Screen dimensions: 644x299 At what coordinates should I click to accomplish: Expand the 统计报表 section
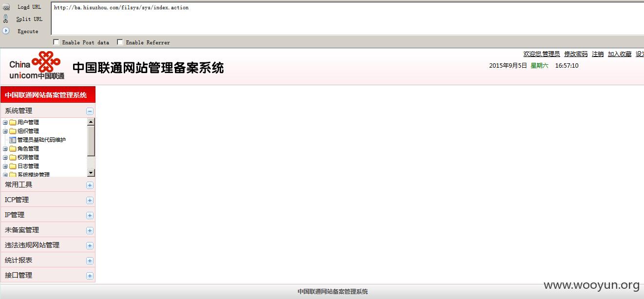(90, 261)
